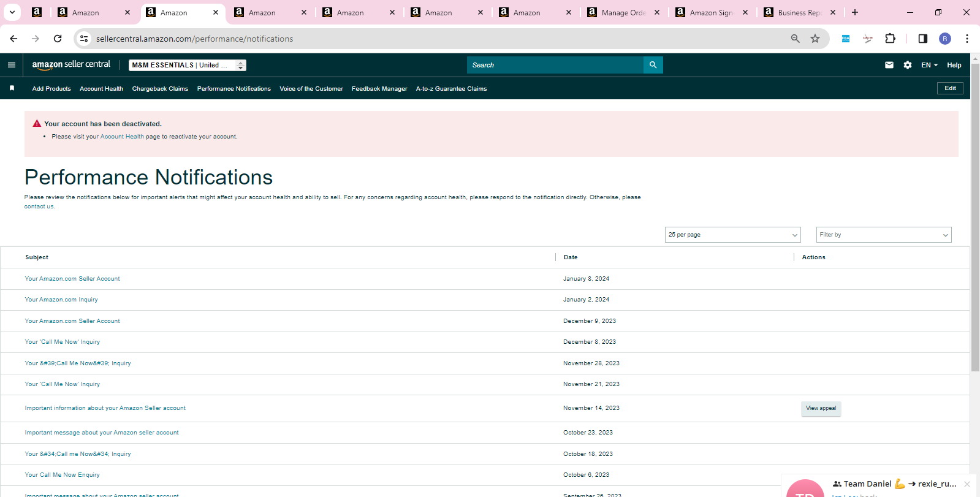Open Feedback Manager
980x497 pixels.
pyautogui.click(x=379, y=89)
